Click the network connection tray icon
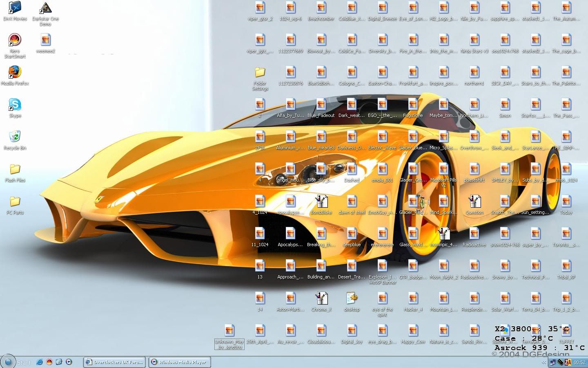588x368 pixels. coord(553,362)
